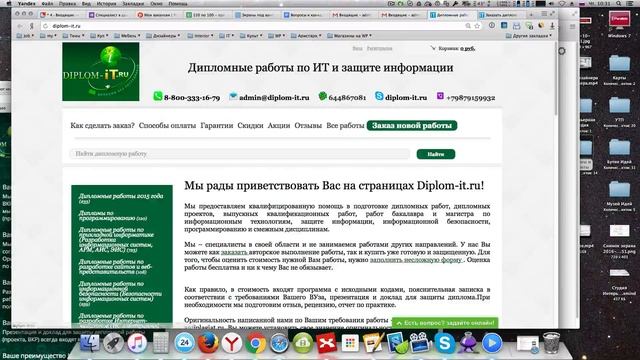Launch Firefox from the dock
This screenshot has width=640, height=360.
tap(208, 343)
